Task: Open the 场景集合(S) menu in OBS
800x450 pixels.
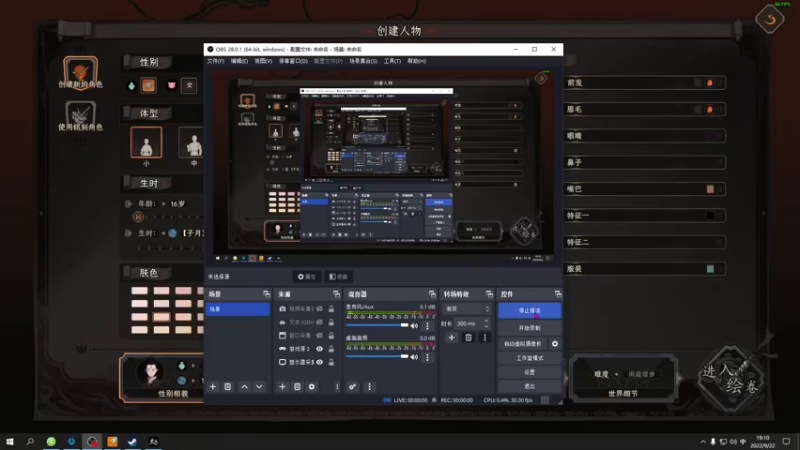Action: click(363, 61)
